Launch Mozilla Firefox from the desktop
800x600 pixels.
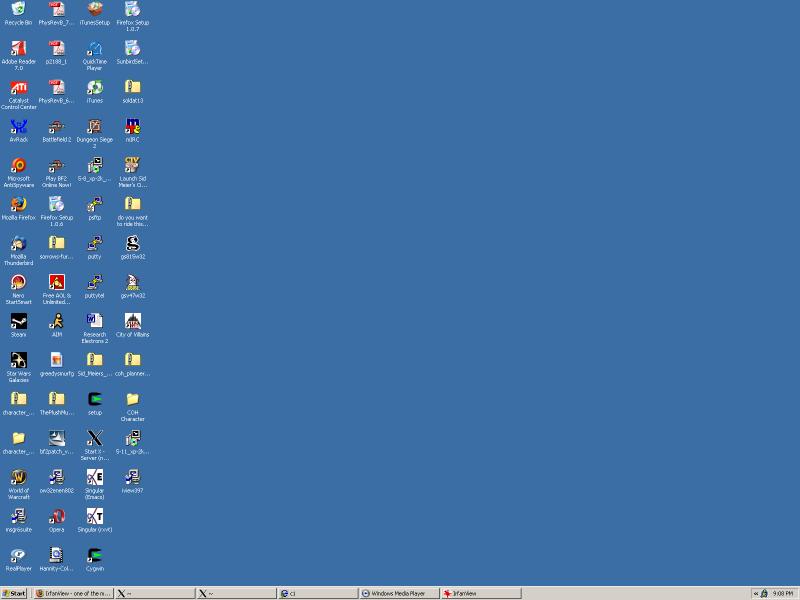(x=18, y=205)
